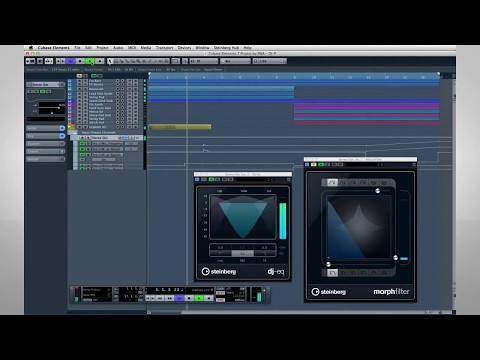The image size is (480, 360).
Task: Select the Stereo Out channel track
Action: [100, 138]
